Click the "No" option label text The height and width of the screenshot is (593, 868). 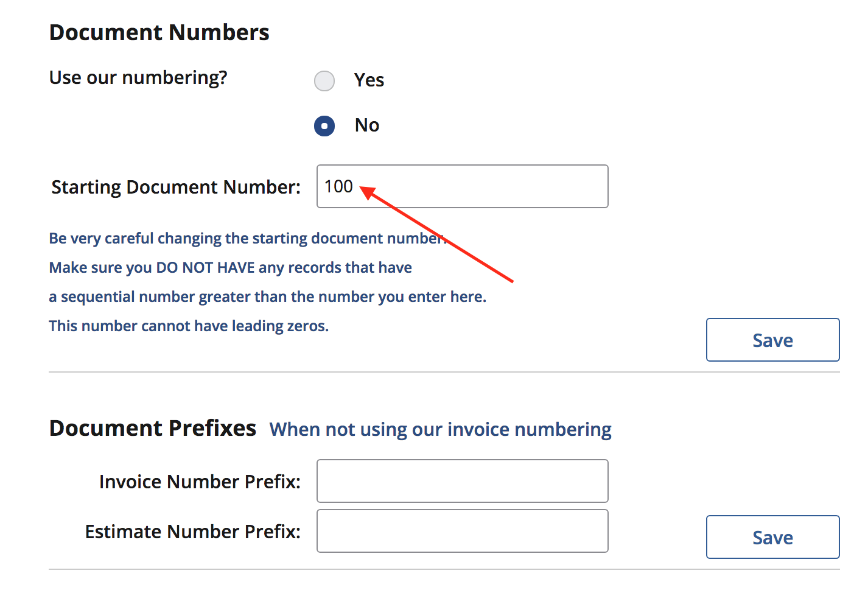[367, 125]
